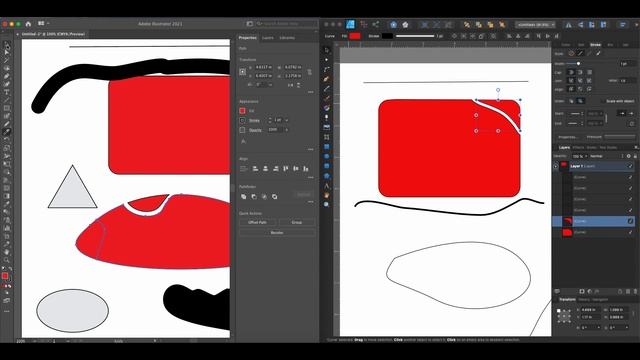Click Illustrator's Home icon
The width and height of the screenshot is (640, 360).
coord(28,24)
